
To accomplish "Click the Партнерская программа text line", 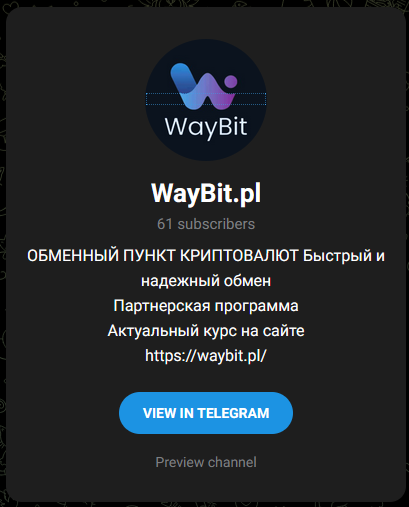I will pos(206,306).
